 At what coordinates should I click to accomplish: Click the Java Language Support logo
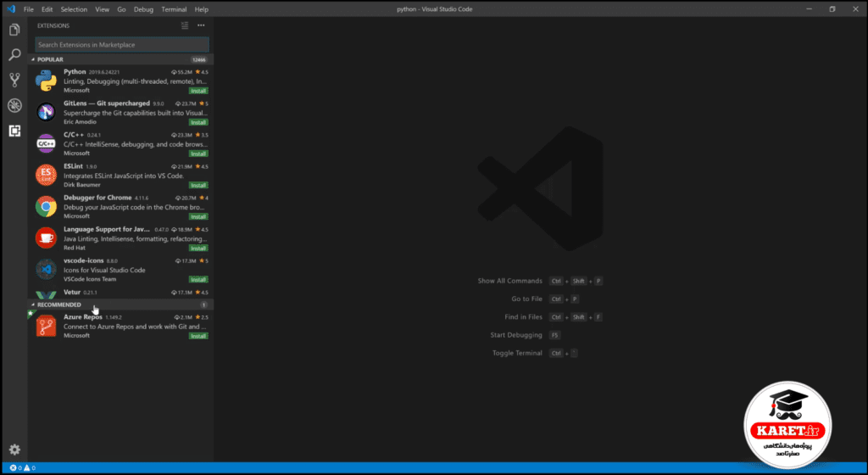pos(46,238)
